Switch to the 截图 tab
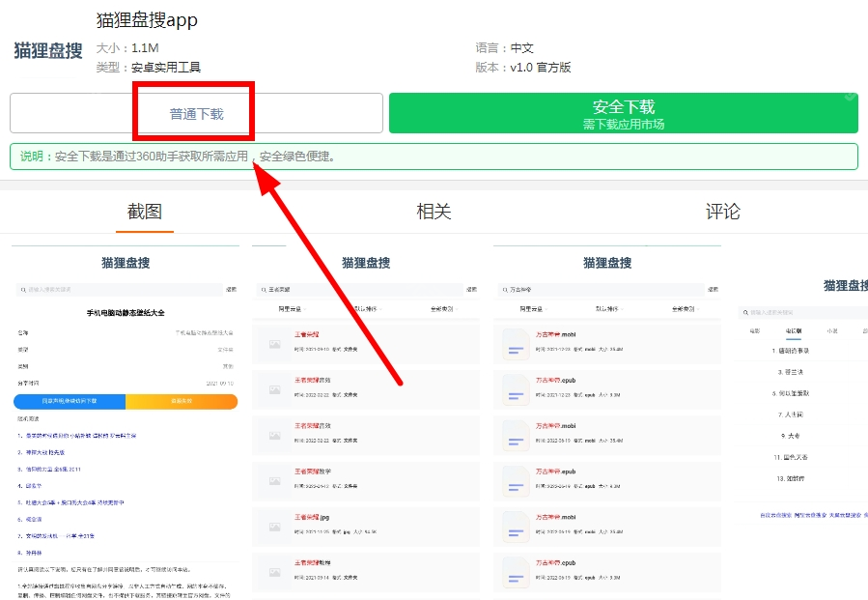868x600 pixels. (145, 212)
